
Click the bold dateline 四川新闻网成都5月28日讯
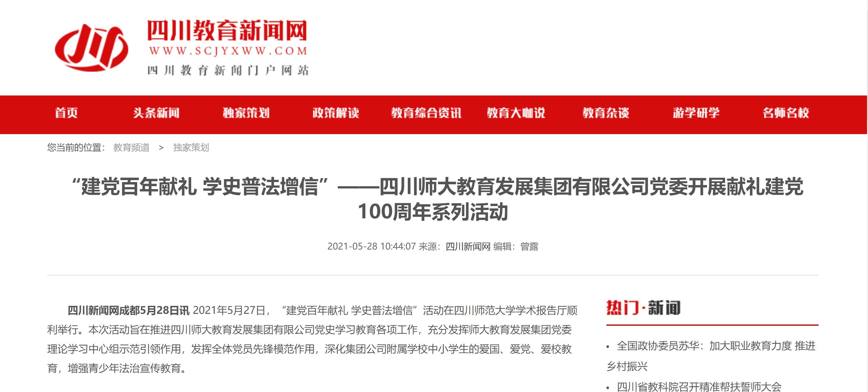(129, 310)
